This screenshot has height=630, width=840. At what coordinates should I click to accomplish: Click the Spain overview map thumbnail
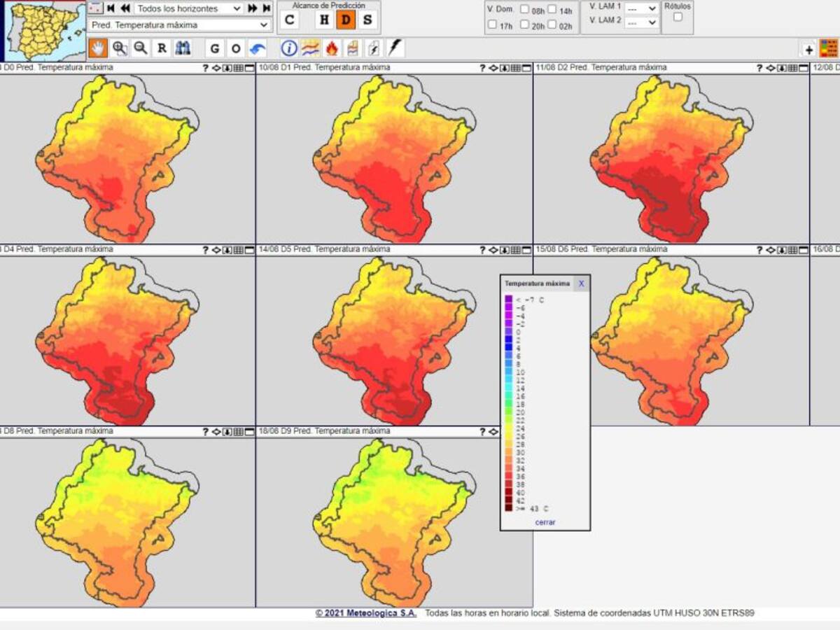point(44,31)
